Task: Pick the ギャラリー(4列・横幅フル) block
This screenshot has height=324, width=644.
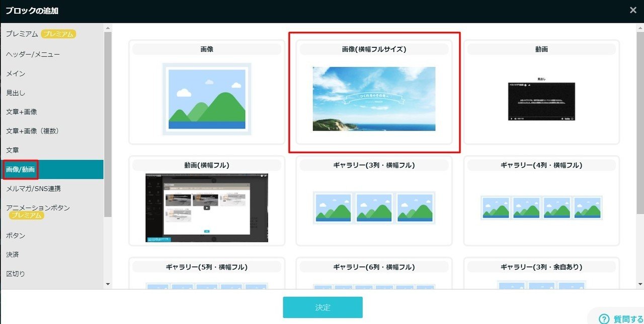Action: click(541, 201)
